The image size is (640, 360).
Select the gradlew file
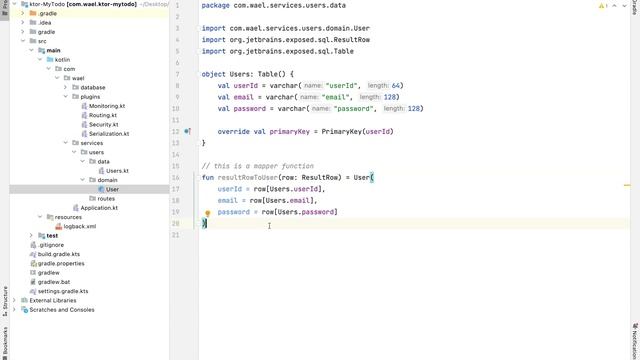point(49,273)
